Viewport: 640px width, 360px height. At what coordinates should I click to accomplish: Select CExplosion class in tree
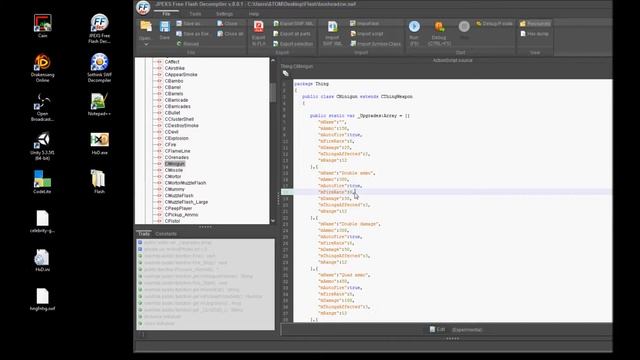pyautogui.click(x=176, y=138)
